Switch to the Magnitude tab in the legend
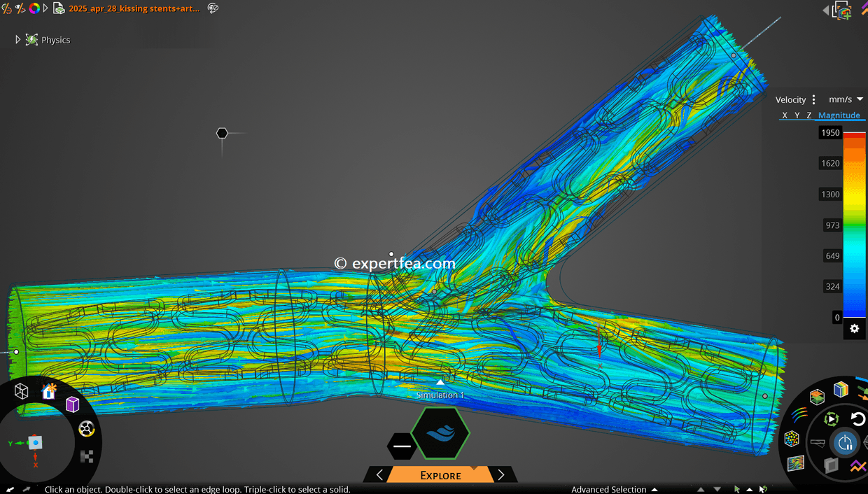This screenshot has height=494, width=868. 839,115
